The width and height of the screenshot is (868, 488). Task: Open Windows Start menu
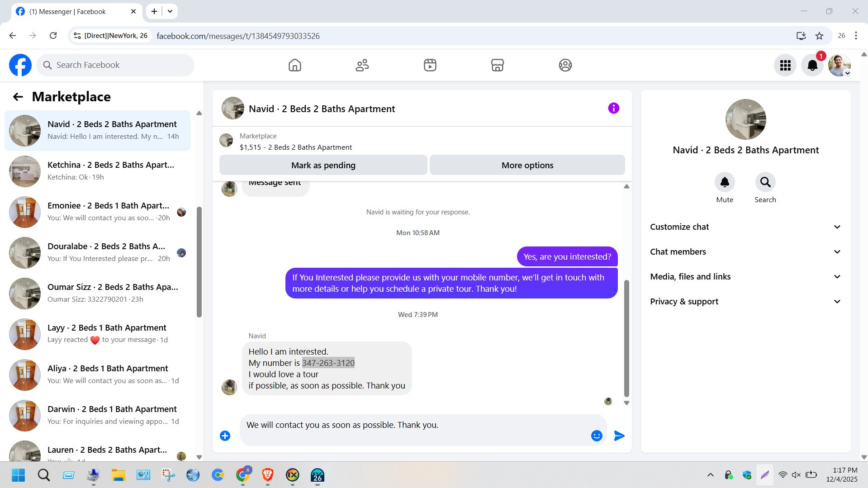(x=19, y=475)
